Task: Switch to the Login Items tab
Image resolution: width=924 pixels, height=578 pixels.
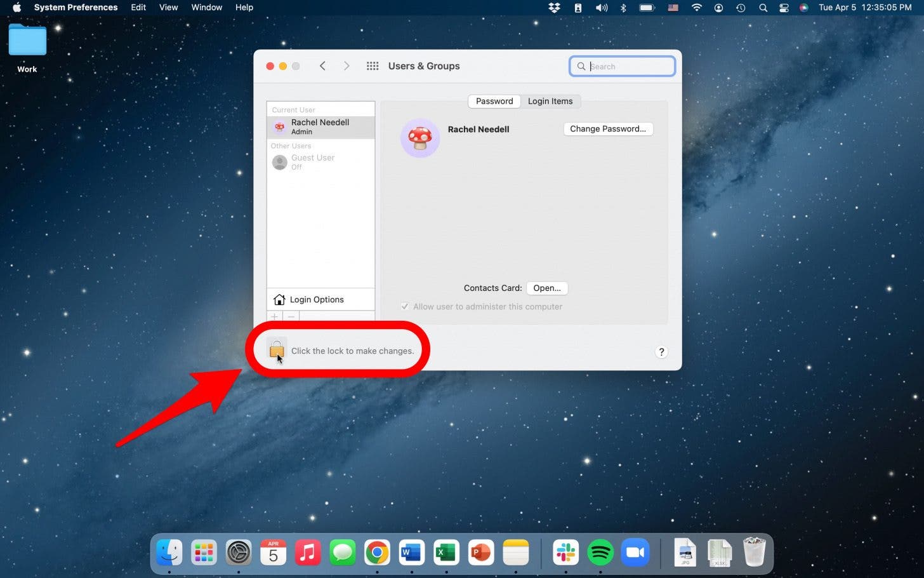Action: (x=550, y=101)
